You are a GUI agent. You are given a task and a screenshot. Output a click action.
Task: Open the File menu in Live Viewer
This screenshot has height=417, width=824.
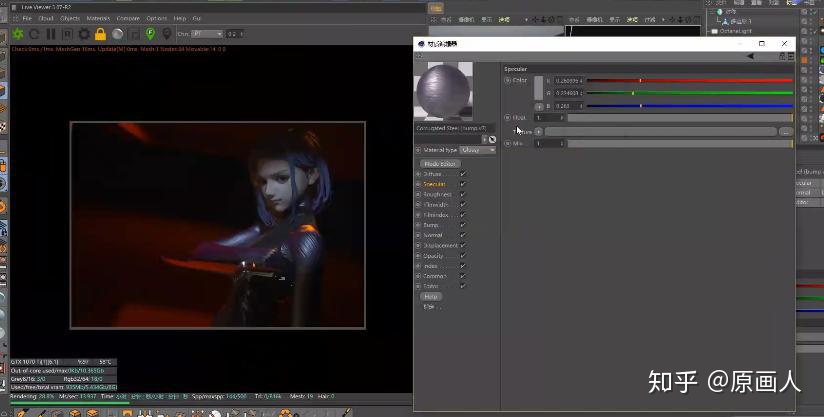click(27, 18)
